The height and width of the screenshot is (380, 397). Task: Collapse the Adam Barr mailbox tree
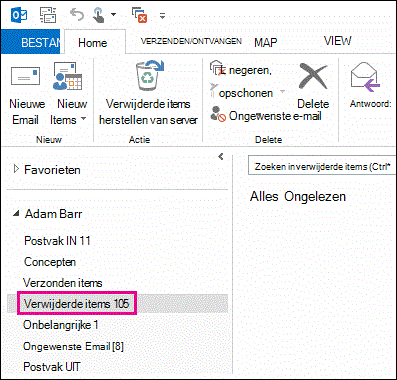click(x=16, y=213)
